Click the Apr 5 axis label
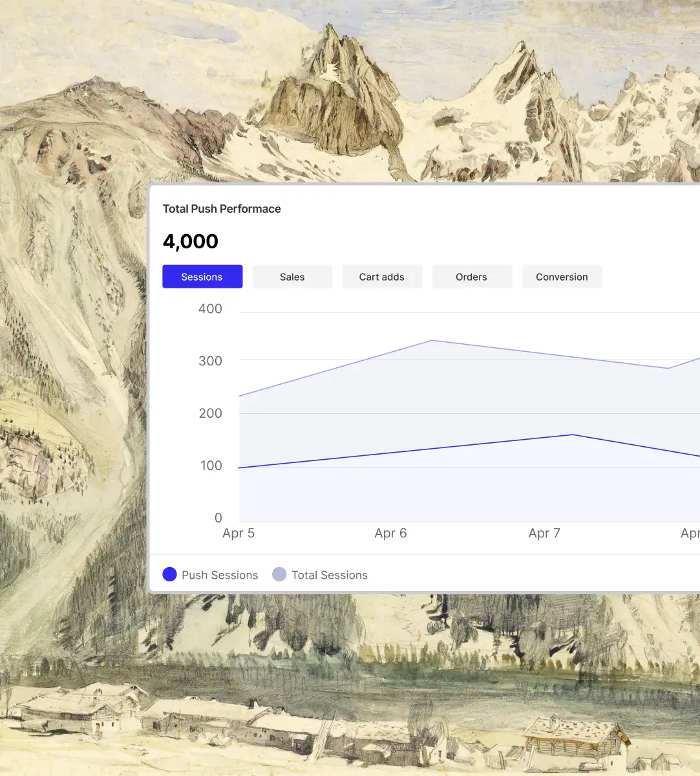 coord(239,533)
